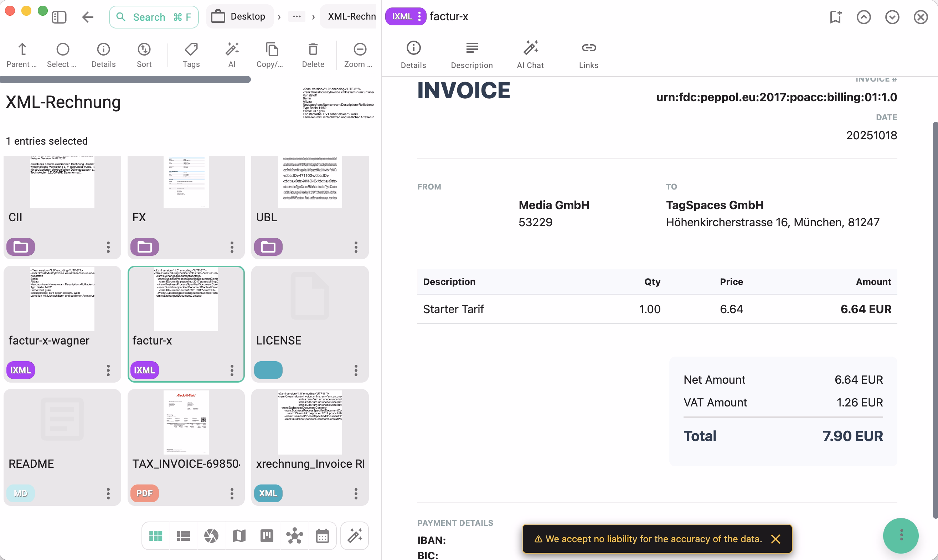Open the AI wand beside perspectives
Image resolution: width=938 pixels, height=560 pixels.
click(x=355, y=536)
